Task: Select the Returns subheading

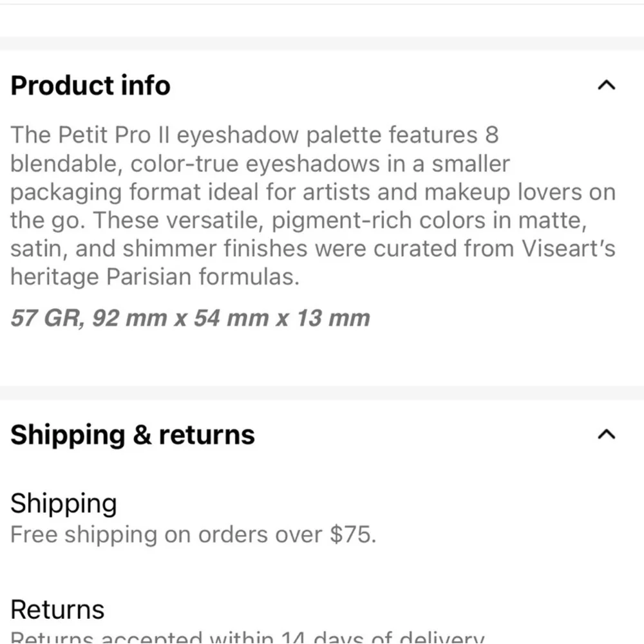Action: click(57, 609)
